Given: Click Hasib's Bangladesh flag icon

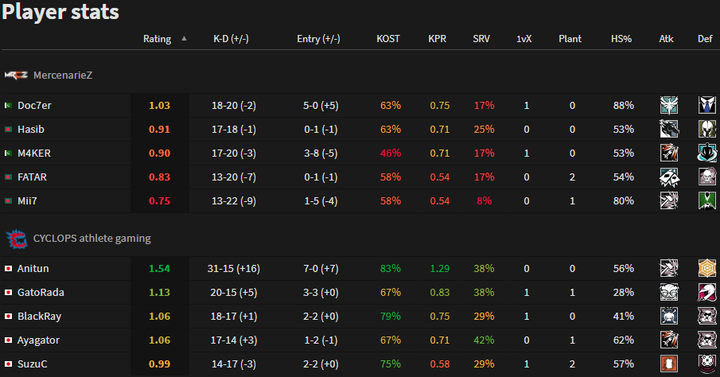Looking at the screenshot, I should [8, 129].
